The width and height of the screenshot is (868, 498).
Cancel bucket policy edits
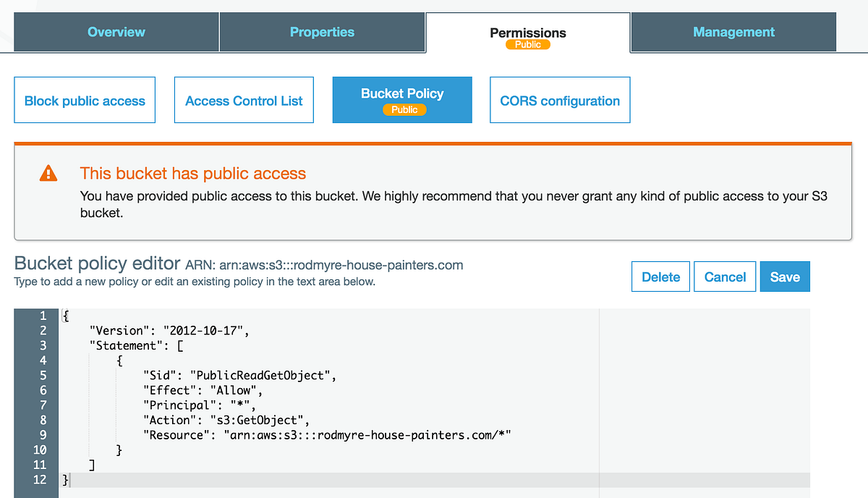[725, 276]
